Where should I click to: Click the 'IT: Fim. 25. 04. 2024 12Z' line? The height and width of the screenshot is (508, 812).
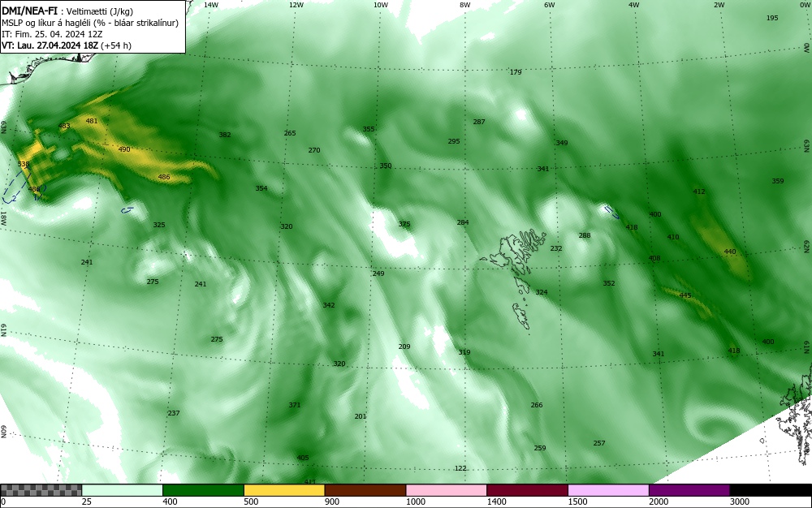coord(52,34)
